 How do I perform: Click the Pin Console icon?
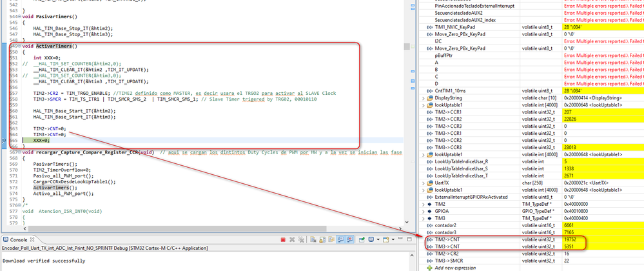[x=362, y=239]
